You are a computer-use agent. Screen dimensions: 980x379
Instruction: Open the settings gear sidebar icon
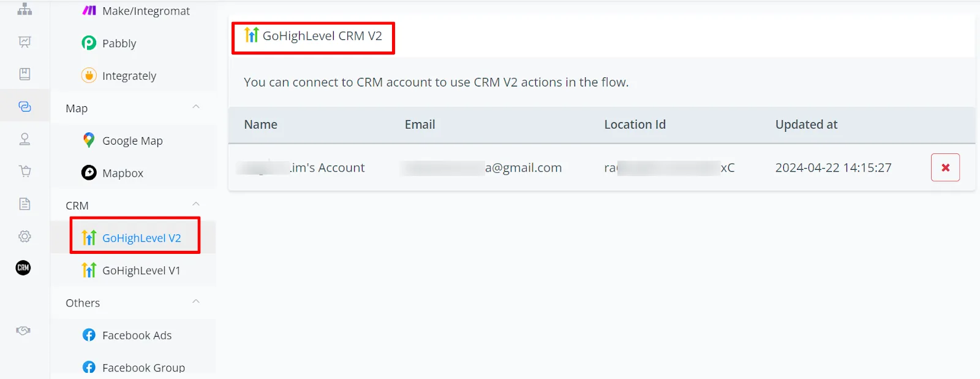point(24,236)
